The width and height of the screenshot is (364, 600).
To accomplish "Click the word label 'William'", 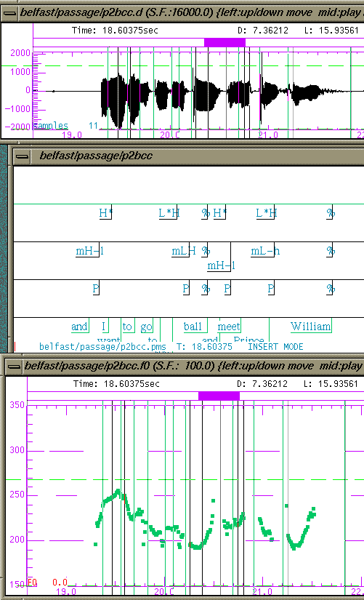I will (x=310, y=327).
